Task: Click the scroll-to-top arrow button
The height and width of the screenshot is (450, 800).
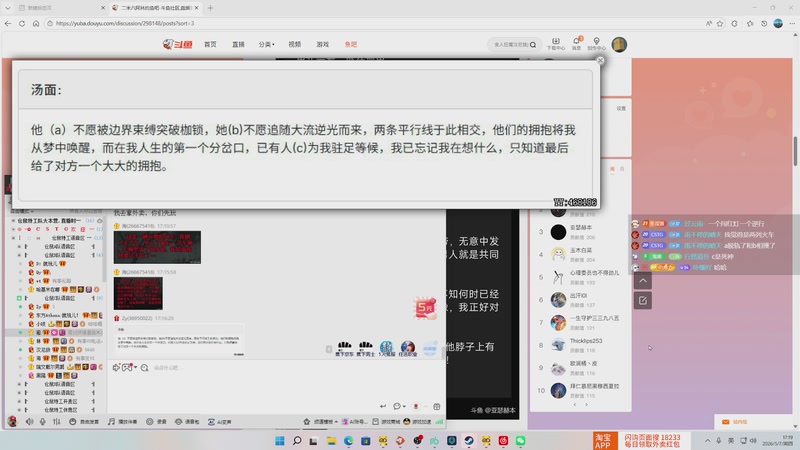Action: (x=643, y=281)
